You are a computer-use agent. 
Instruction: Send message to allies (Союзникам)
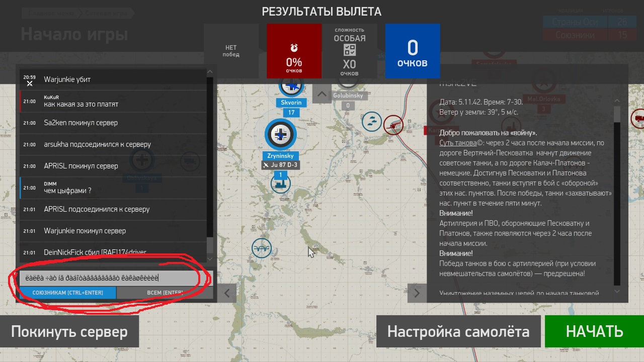[x=68, y=293]
